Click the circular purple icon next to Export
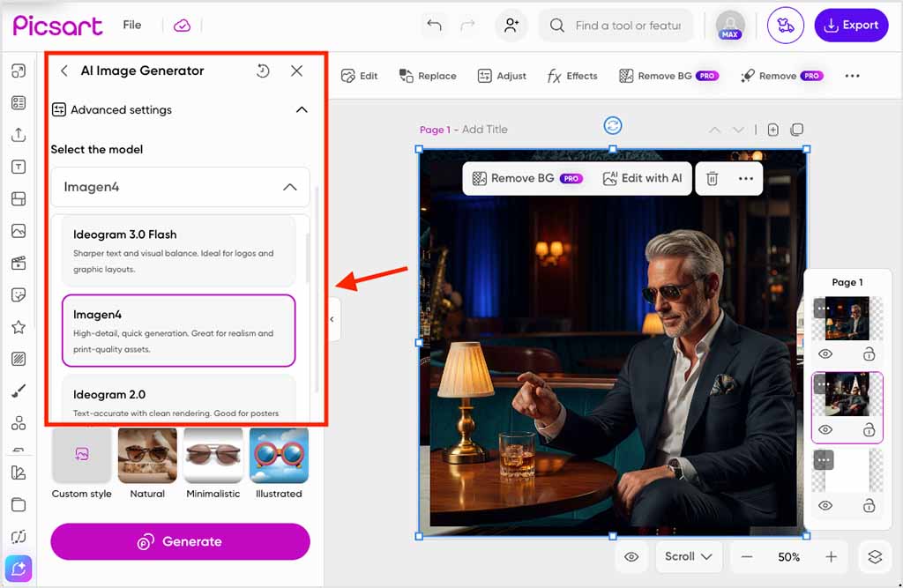903x588 pixels. click(x=785, y=26)
